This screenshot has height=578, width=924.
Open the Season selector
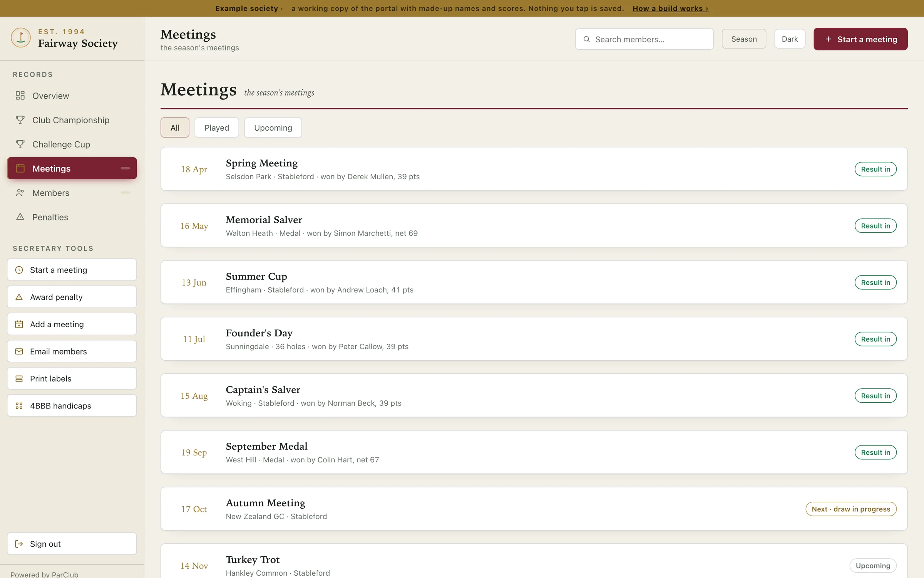pyautogui.click(x=744, y=39)
